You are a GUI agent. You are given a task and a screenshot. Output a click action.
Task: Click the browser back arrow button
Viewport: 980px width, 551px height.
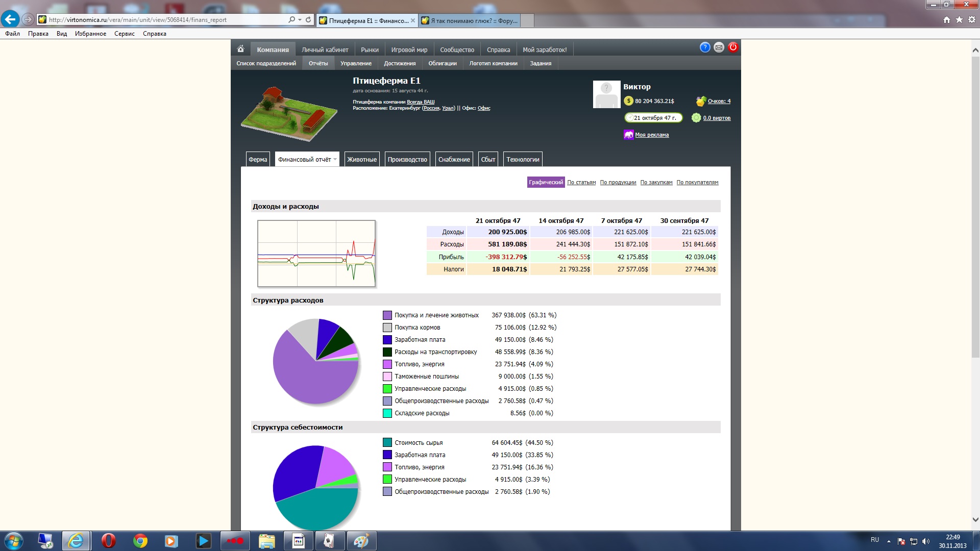point(10,19)
